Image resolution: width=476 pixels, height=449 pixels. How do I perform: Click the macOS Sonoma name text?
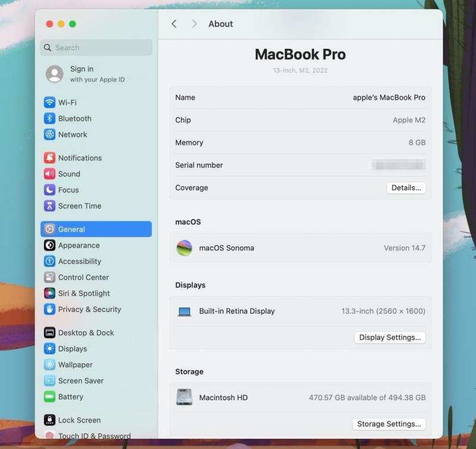(x=227, y=248)
